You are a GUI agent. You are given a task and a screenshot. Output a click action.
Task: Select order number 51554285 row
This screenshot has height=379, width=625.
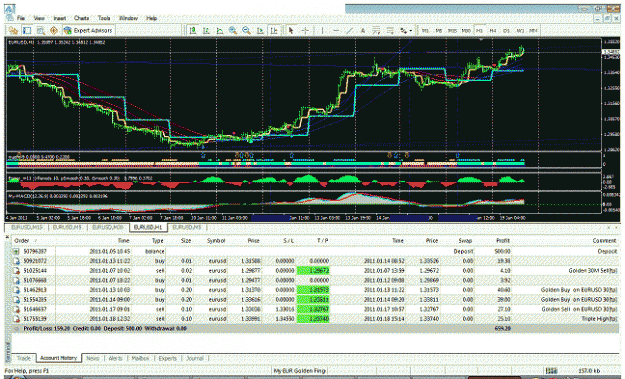[315, 300]
